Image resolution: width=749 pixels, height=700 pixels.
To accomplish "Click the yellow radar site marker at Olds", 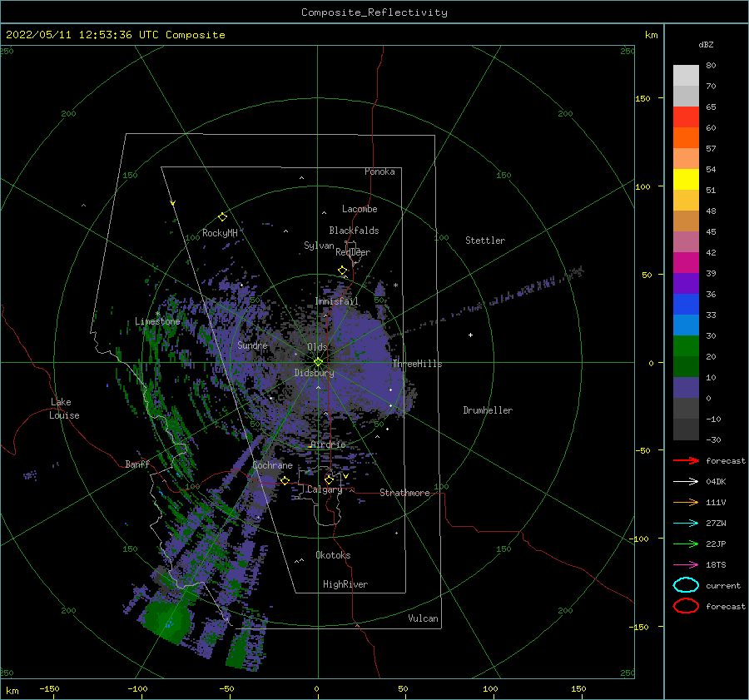I will coord(318,362).
